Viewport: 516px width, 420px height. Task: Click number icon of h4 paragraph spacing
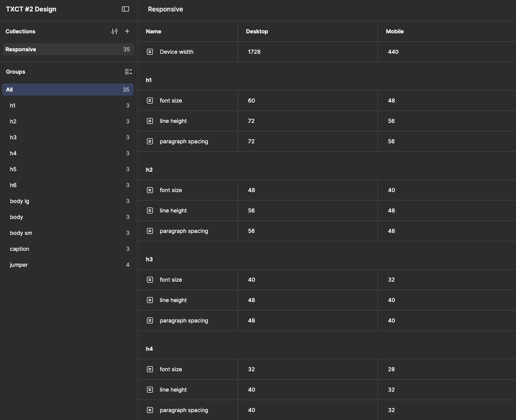click(x=150, y=410)
